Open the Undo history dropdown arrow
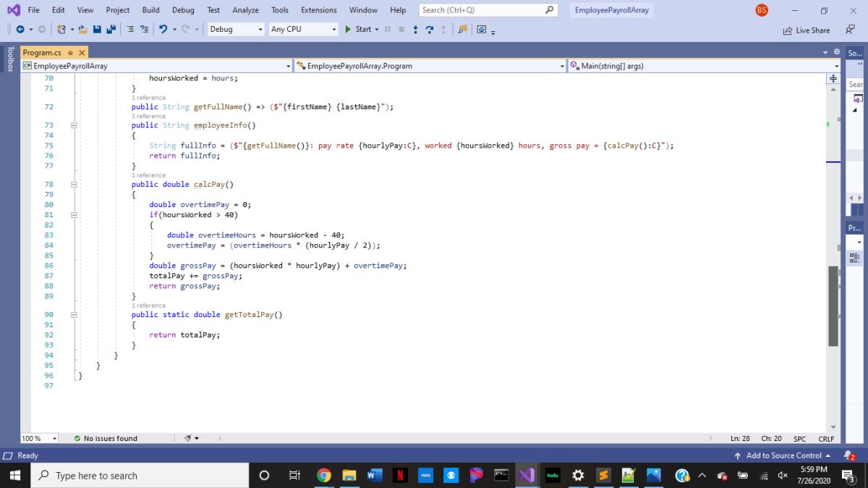Viewport: 868px width, 488px height. point(174,30)
